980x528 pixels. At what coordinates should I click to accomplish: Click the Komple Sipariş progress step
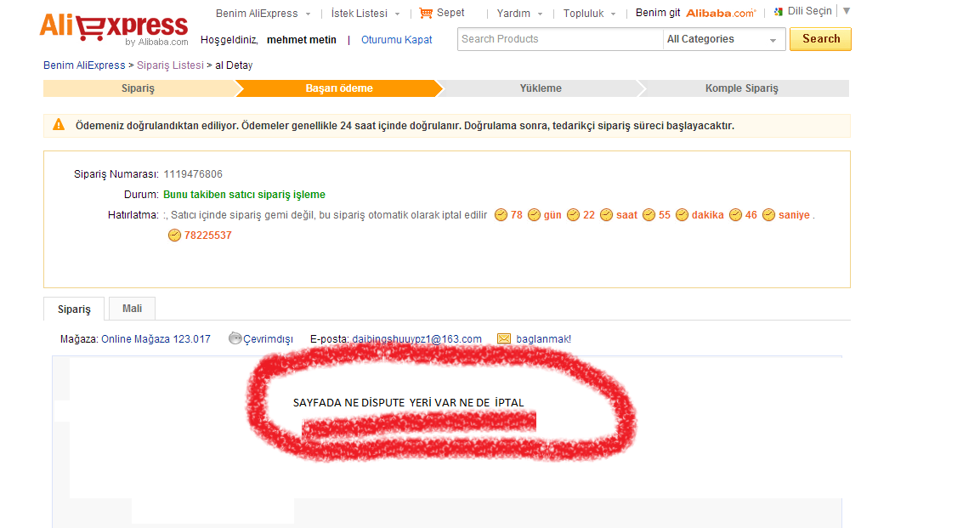[742, 88]
